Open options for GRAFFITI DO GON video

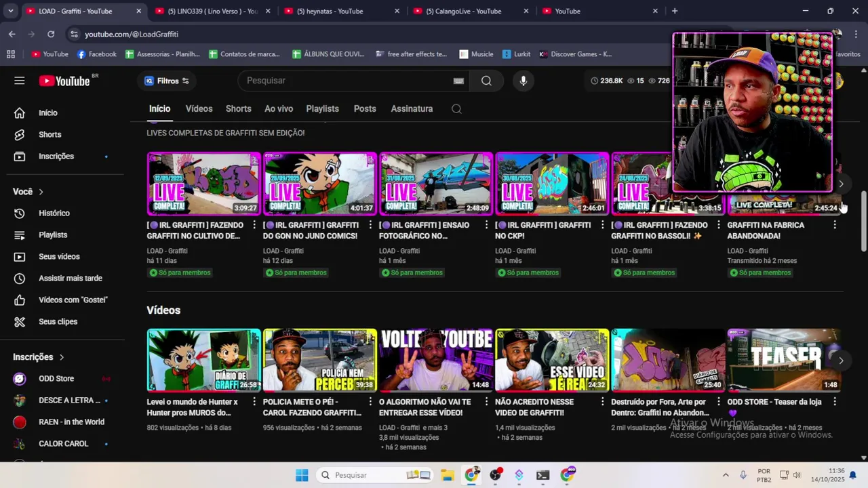tap(370, 225)
